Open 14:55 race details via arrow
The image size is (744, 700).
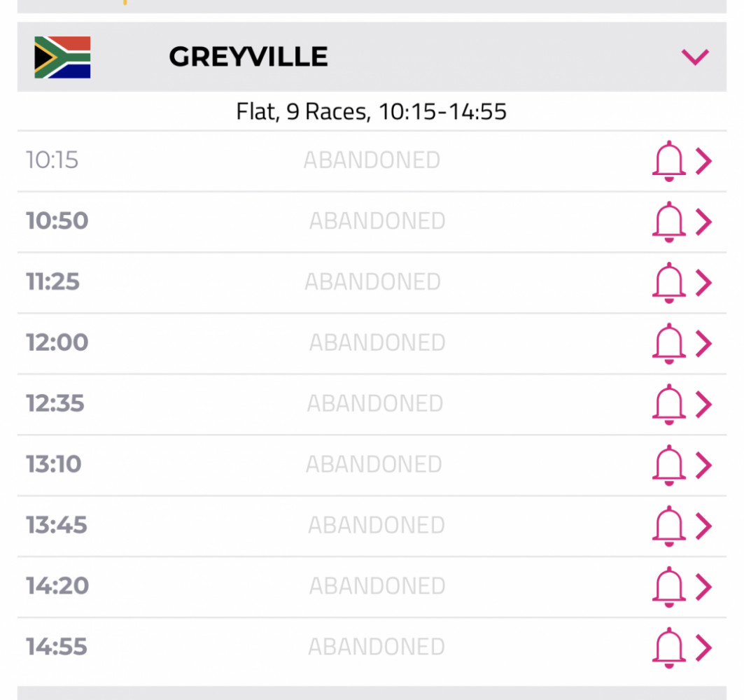(703, 647)
